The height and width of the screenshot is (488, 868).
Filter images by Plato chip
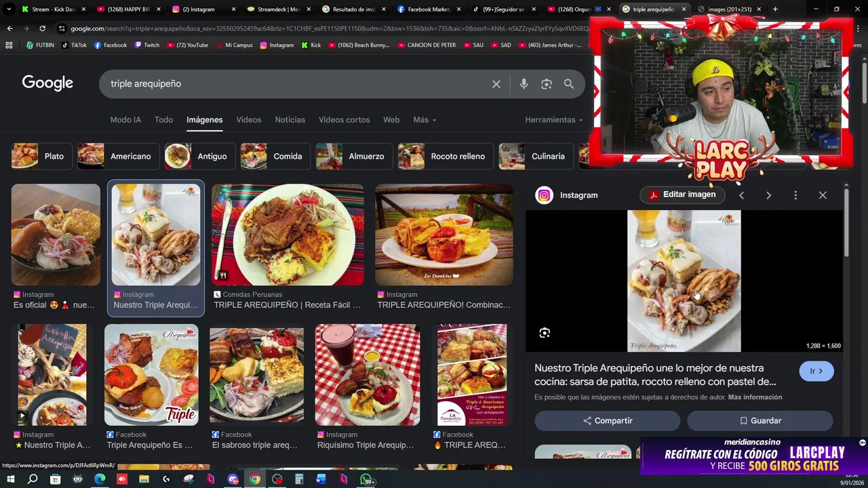tap(41, 157)
